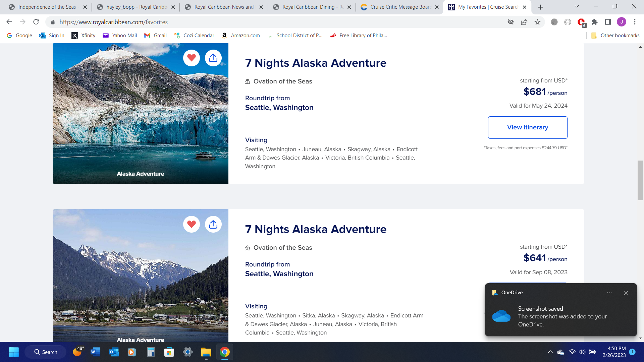Viewport: 644px width, 362px height.
Task: Reload the favorites page
Action: click(x=36, y=22)
